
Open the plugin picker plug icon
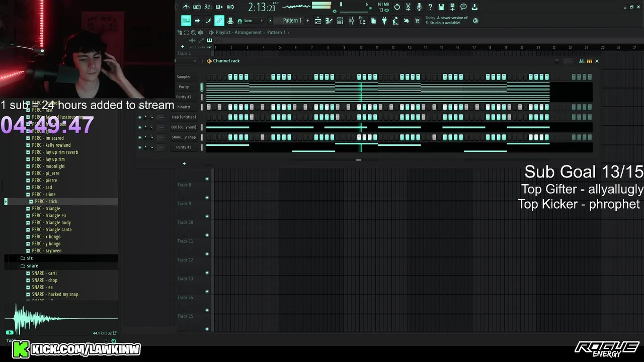coord(384,21)
